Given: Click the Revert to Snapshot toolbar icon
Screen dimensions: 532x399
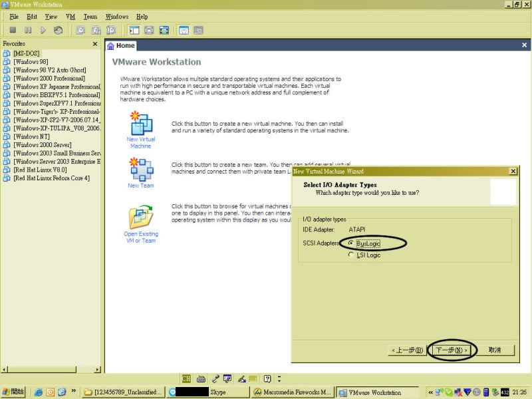Looking at the screenshot, I should (96, 30).
